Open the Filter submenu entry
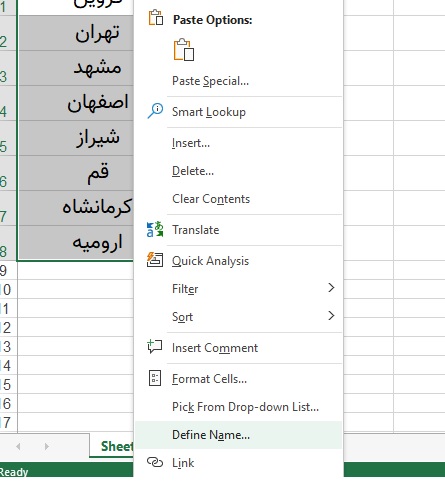 click(238, 289)
